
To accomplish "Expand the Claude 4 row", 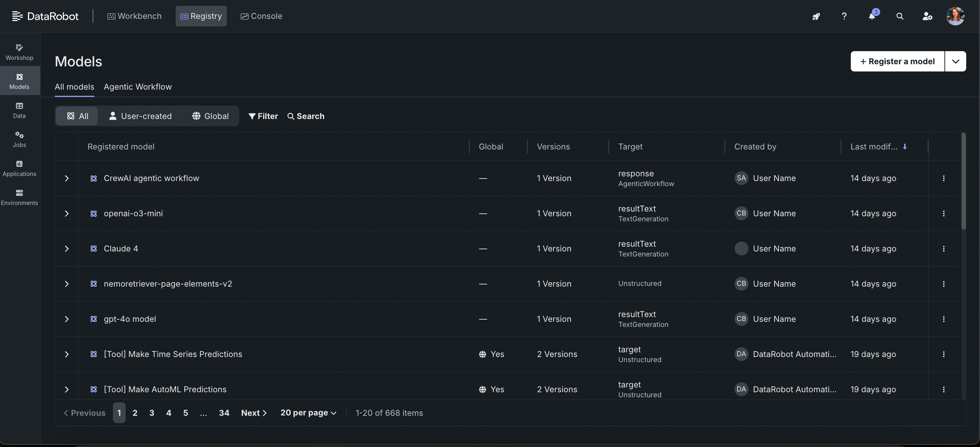I will (66, 249).
